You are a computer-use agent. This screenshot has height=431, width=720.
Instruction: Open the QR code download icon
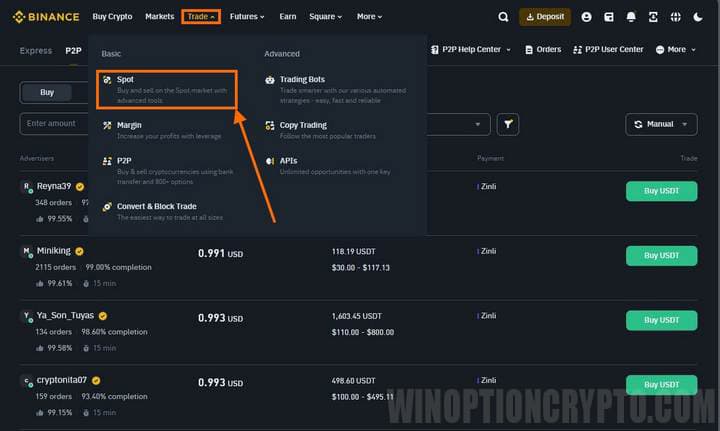tap(653, 17)
